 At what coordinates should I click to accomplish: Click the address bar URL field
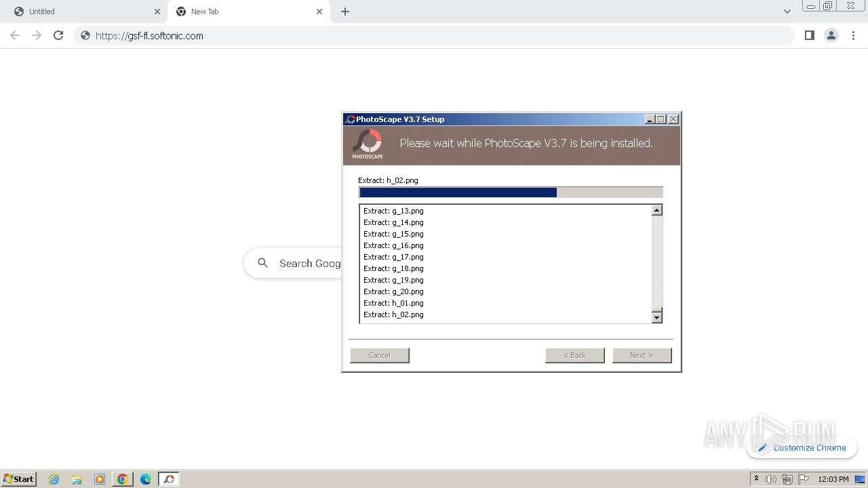(434, 35)
